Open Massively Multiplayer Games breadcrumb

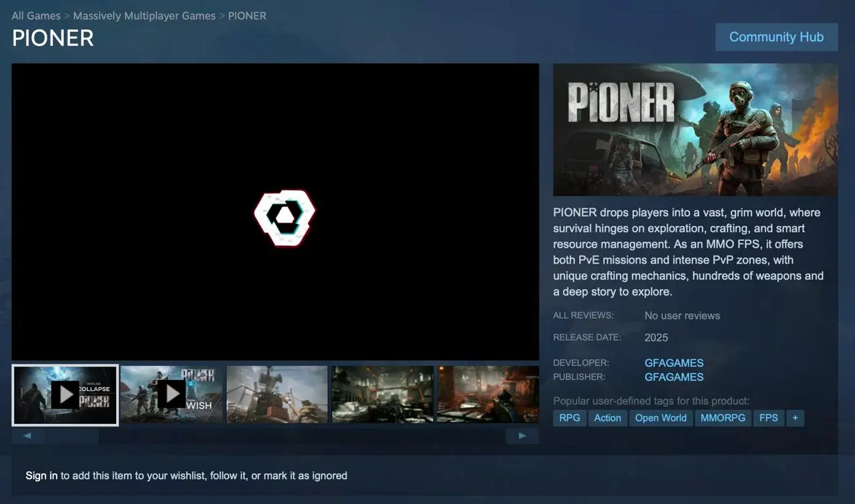[x=144, y=15]
